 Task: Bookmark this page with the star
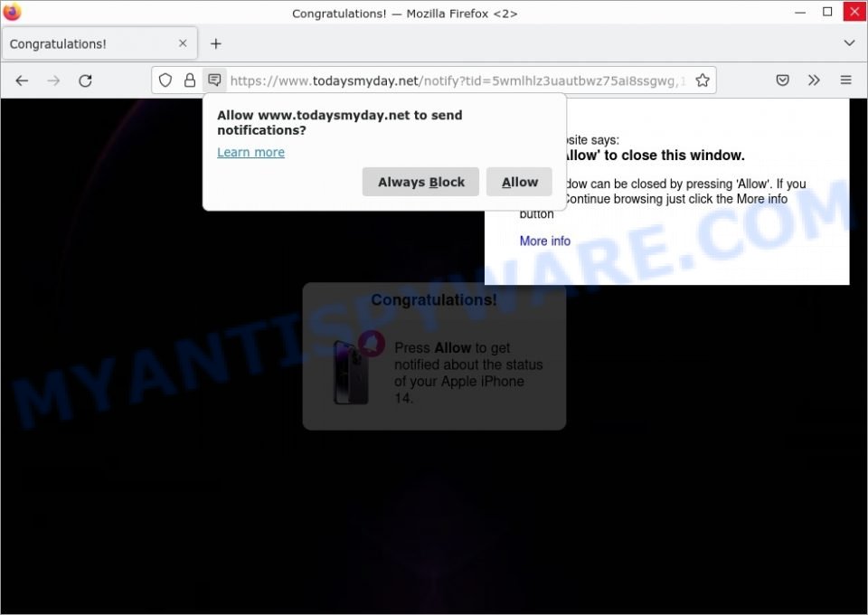703,80
